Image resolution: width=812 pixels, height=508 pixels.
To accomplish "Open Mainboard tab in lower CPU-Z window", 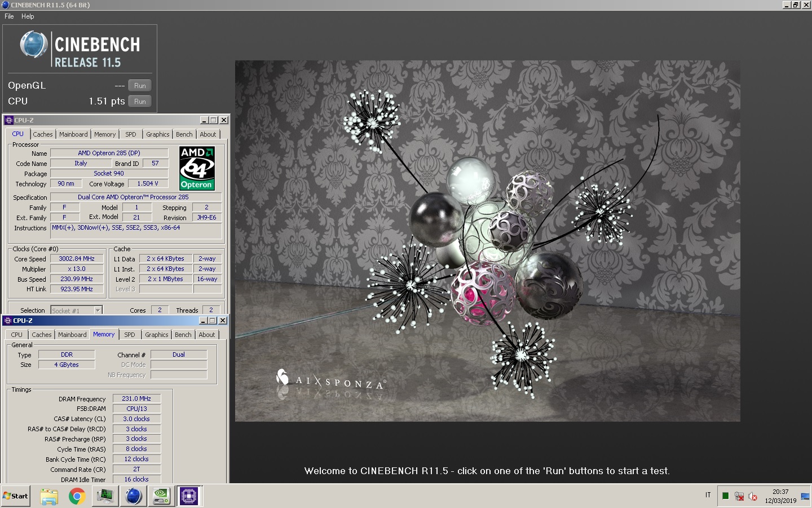I will (x=72, y=335).
